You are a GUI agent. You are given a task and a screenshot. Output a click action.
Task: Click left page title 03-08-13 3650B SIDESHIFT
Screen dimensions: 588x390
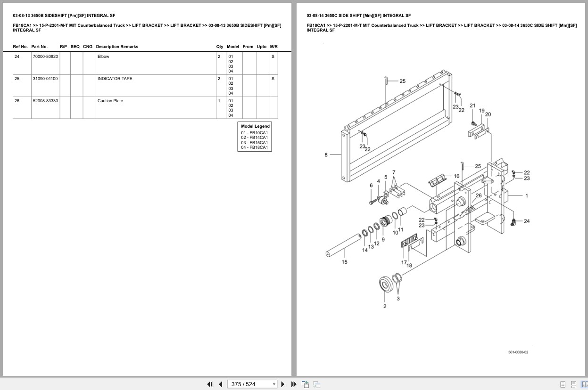coord(64,16)
